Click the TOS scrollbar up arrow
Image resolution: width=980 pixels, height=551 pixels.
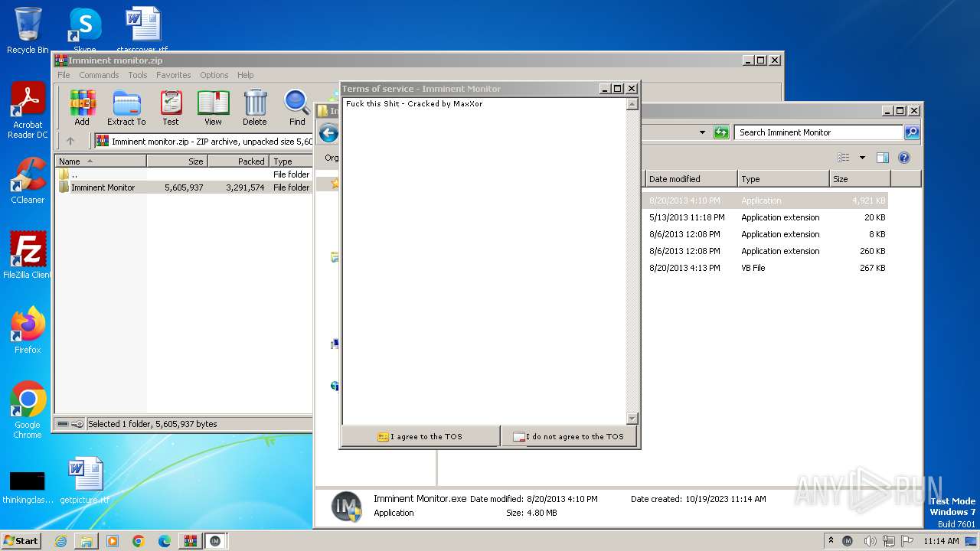pos(632,104)
